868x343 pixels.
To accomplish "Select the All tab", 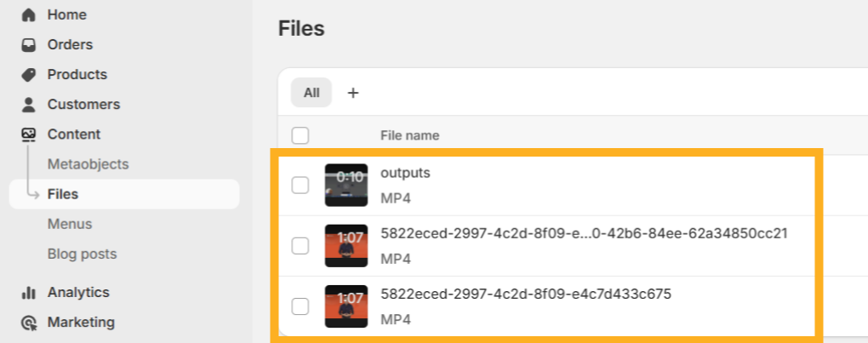I will point(311,93).
